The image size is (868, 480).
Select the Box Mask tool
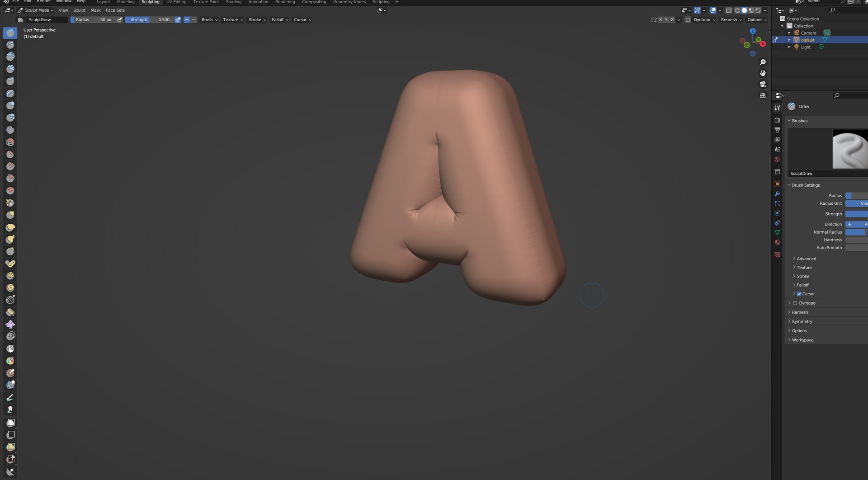(10, 423)
